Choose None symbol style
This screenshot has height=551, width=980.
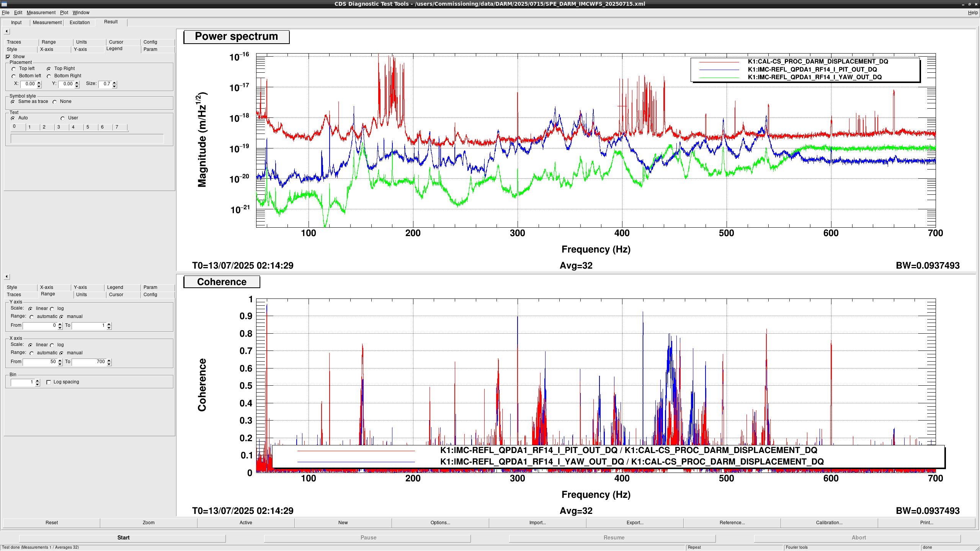[55, 102]
